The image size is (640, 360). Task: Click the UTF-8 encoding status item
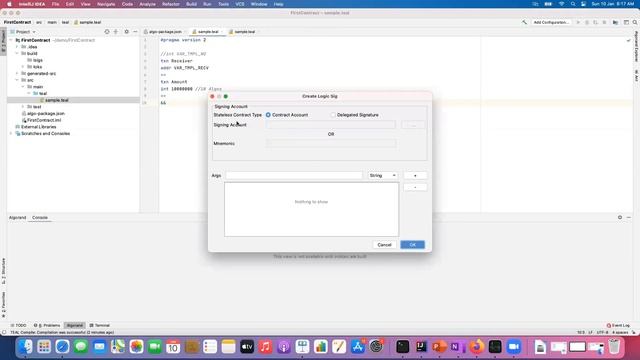point(602,332)
